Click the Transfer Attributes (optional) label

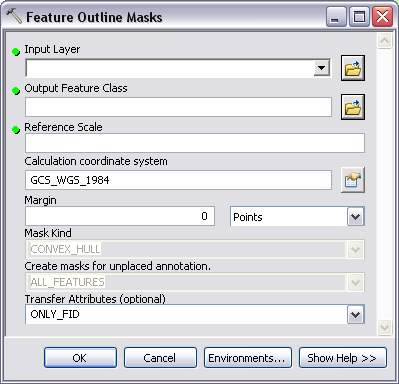click(x=95, y=299)
